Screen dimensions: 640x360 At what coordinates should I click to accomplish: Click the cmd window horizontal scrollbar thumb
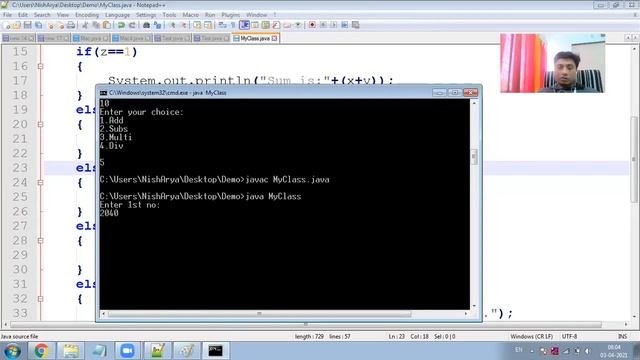259,314
